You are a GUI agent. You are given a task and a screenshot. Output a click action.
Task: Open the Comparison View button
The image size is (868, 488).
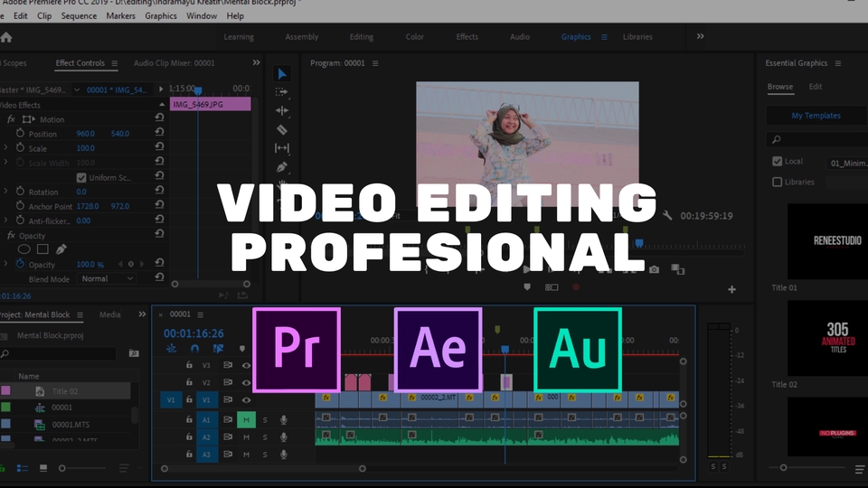(x=677, y=269)
